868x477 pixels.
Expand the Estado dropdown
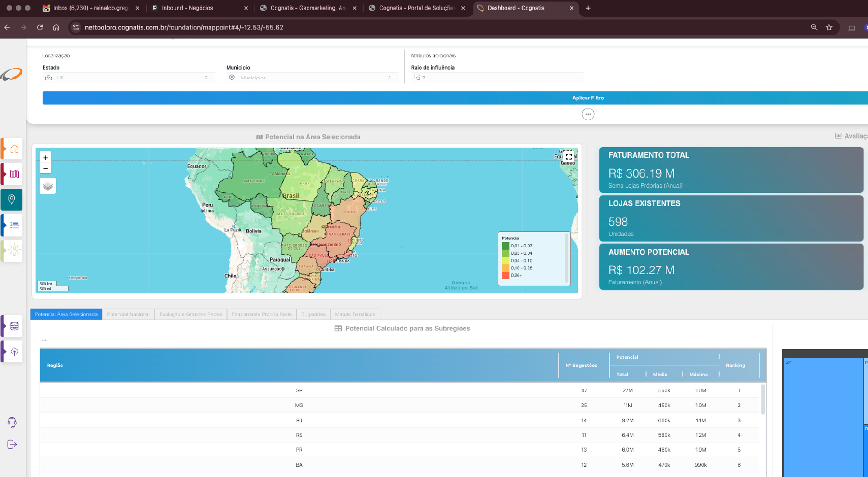pos(129,78)
